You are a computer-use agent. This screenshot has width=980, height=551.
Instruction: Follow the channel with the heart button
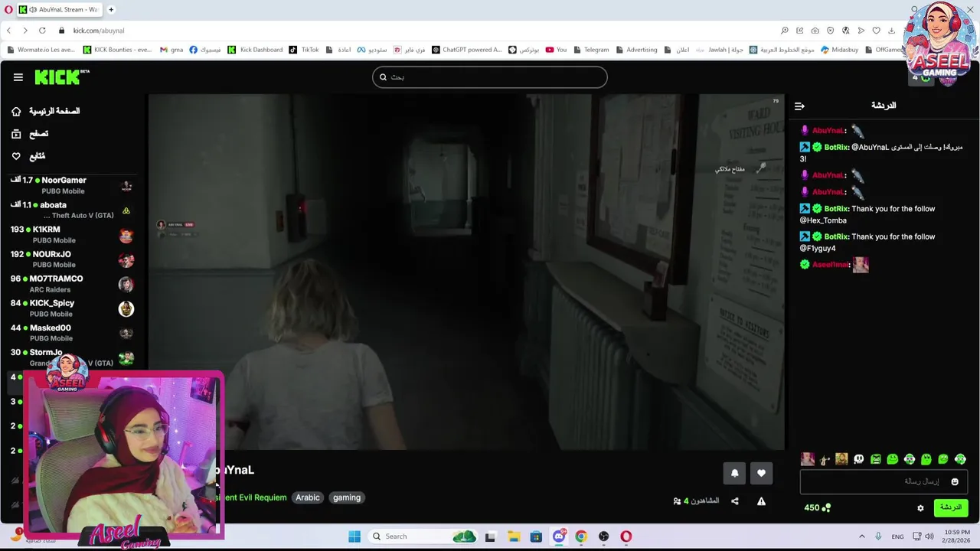[761, 473]
